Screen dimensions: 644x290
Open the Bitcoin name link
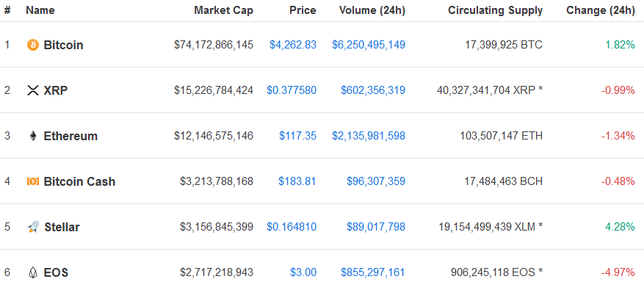[x=64, y=45]
